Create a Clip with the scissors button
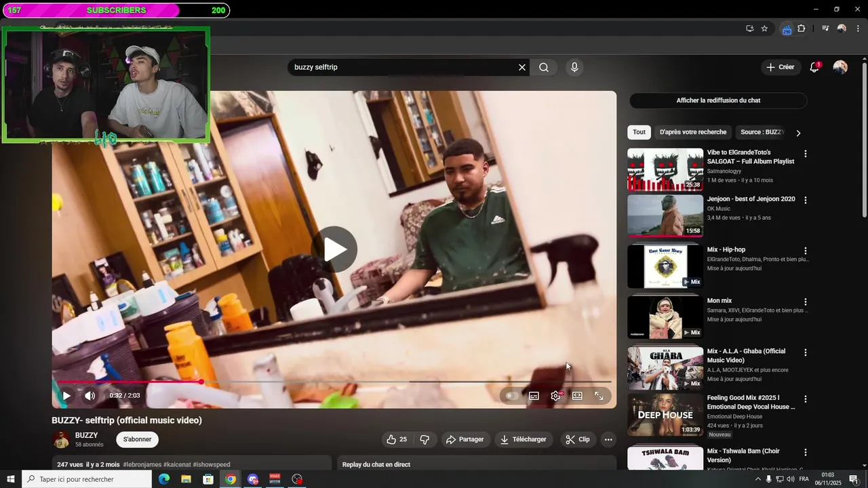 [x=578, y=439]
